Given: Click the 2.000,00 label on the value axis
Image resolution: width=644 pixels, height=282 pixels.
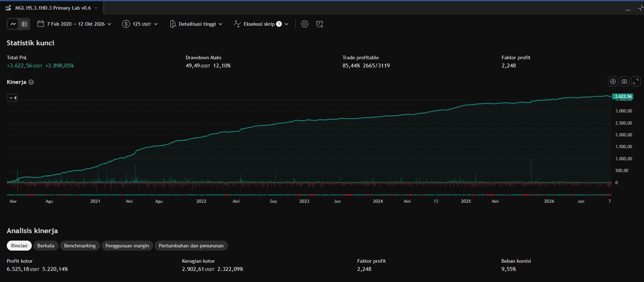Looking at the screenshot, I should (624, 135).
